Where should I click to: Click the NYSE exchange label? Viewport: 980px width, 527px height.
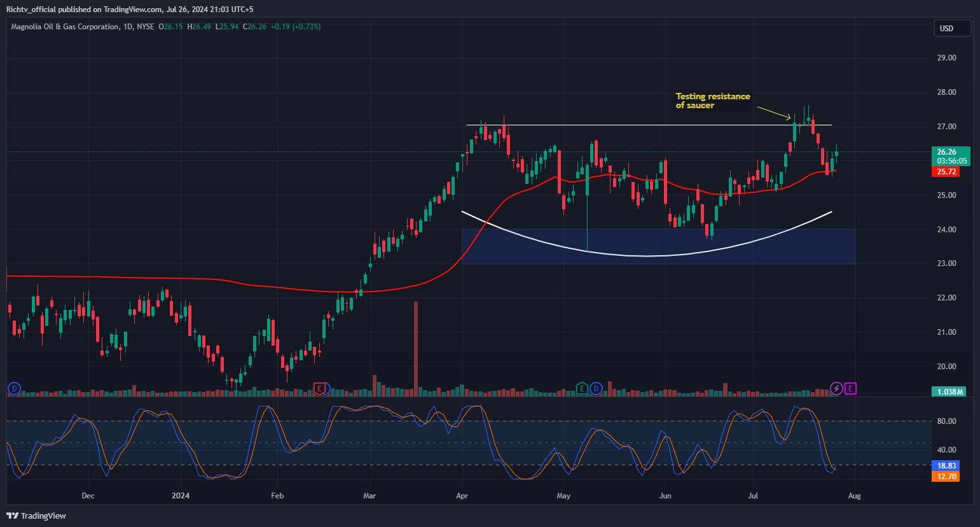tap(145, 27)
